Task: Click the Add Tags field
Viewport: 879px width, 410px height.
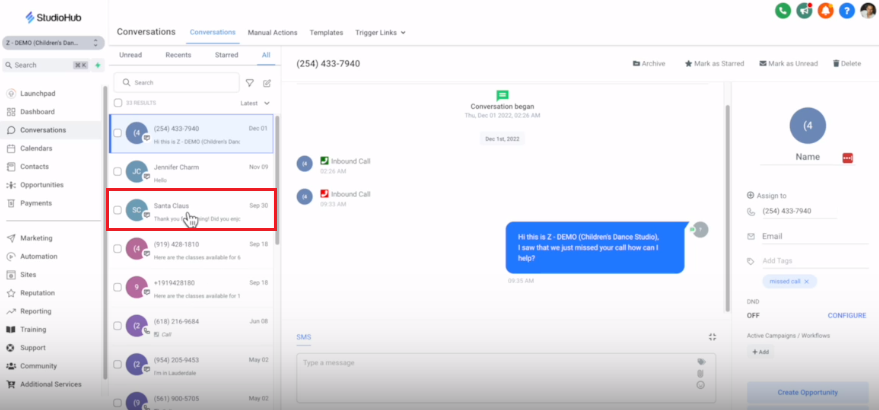Action: pyautogui.click(x=815, y=261)
